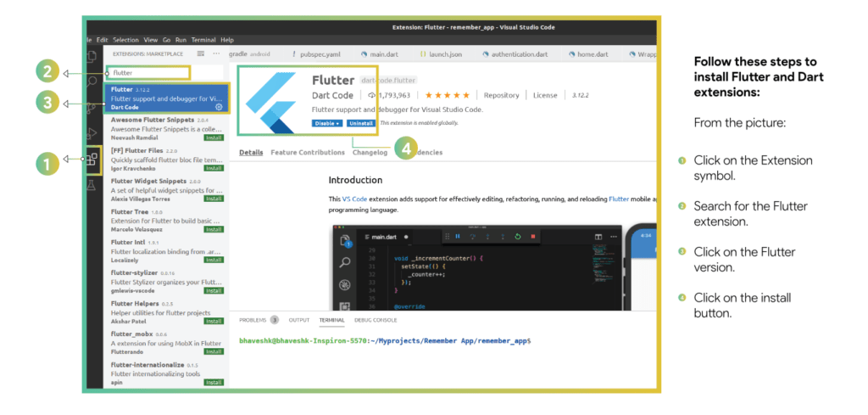Click the Repository link

[501, 95]
